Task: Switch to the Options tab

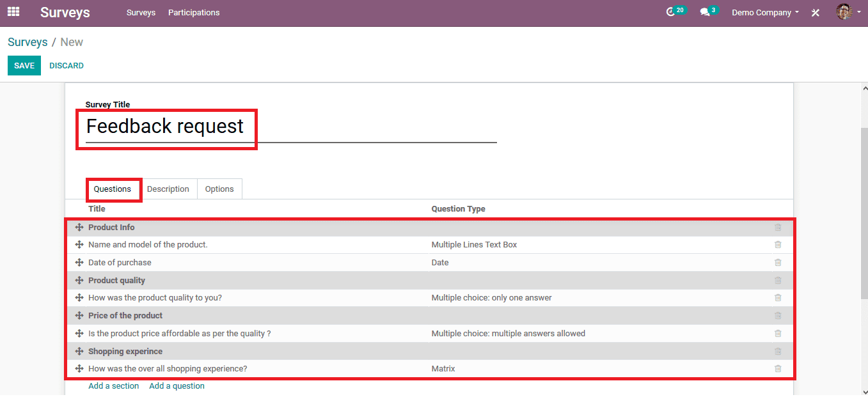Action: [x=219, y=189]
